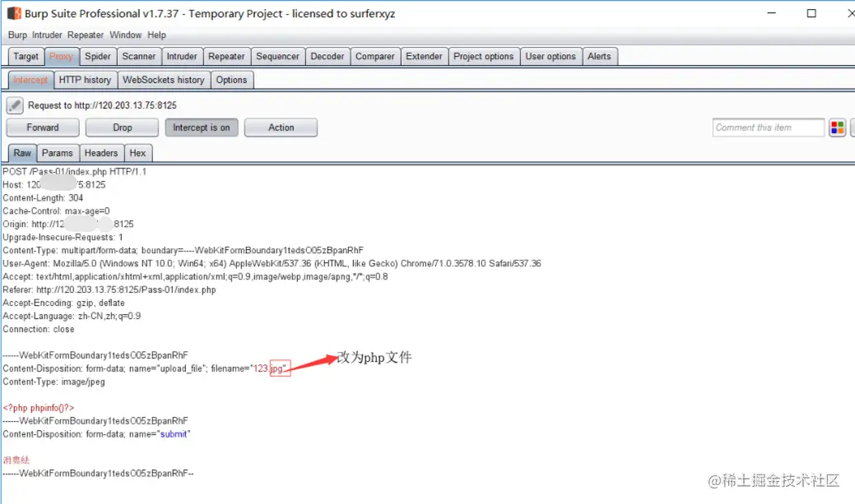855x504 pixels.
Task: Go to Project options tab
Action: 484,56
